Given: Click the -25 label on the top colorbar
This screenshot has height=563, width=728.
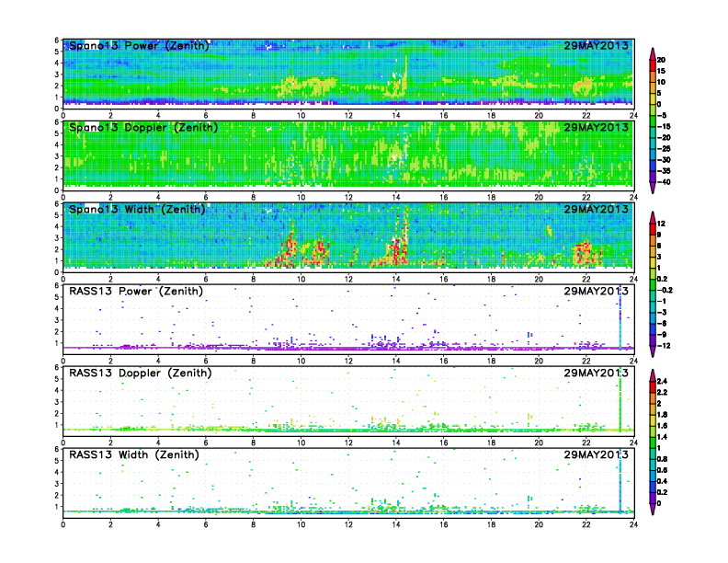Looking at the screenshot, I should click(664, 149).
